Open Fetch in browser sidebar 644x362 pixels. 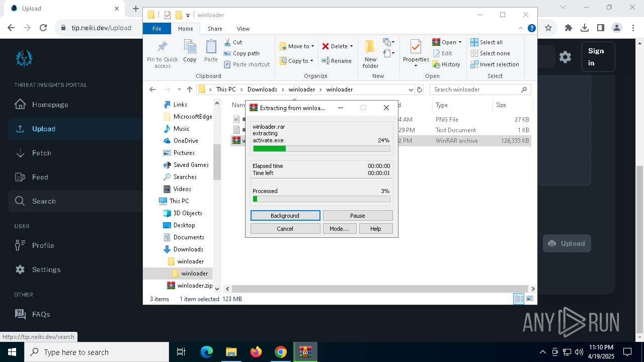[75, 153]
